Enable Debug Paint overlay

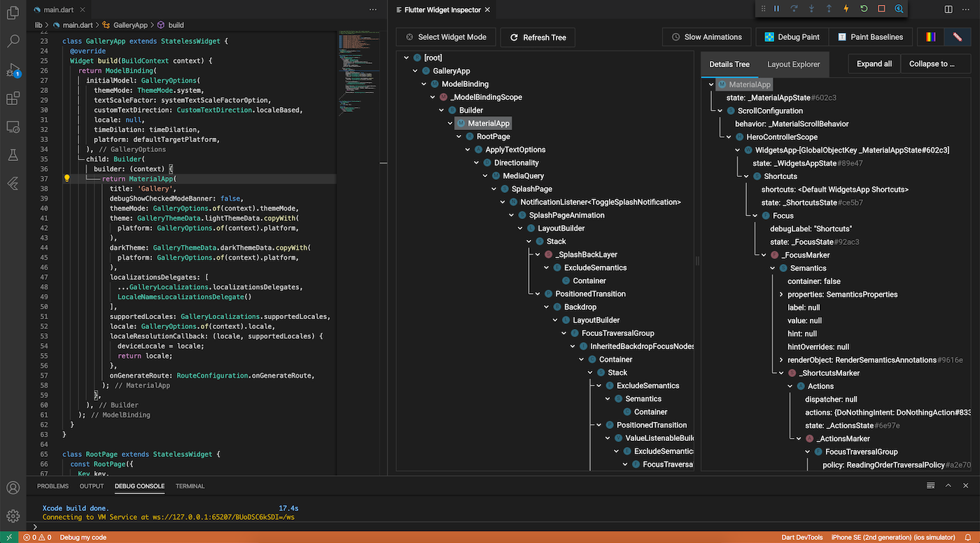(x=791, y=36)
